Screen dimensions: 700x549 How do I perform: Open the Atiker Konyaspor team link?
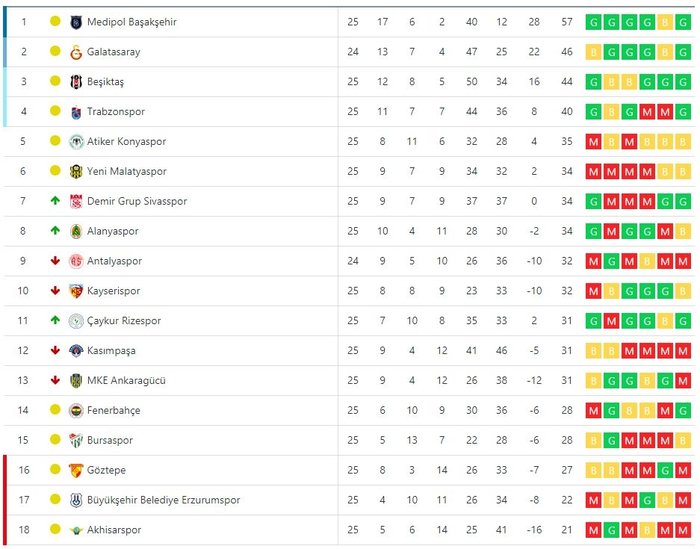pyautogui.click(x=127, y=142)
